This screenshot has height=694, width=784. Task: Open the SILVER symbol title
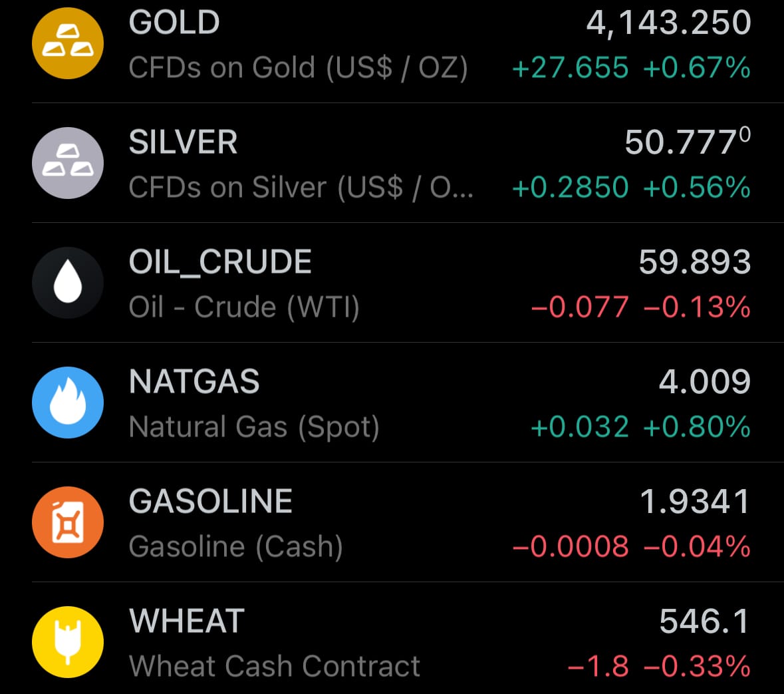pyautogui.click(x=183, y=142)
